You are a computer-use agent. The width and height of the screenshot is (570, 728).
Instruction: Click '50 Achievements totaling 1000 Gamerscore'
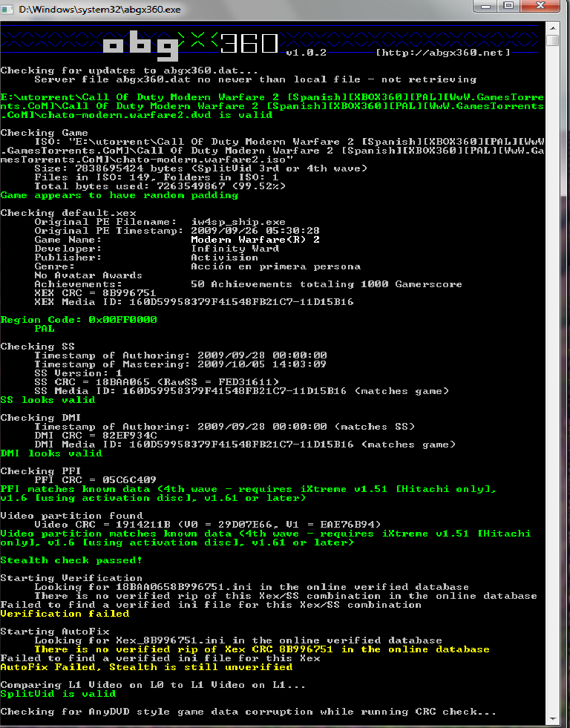click(327, 284)
